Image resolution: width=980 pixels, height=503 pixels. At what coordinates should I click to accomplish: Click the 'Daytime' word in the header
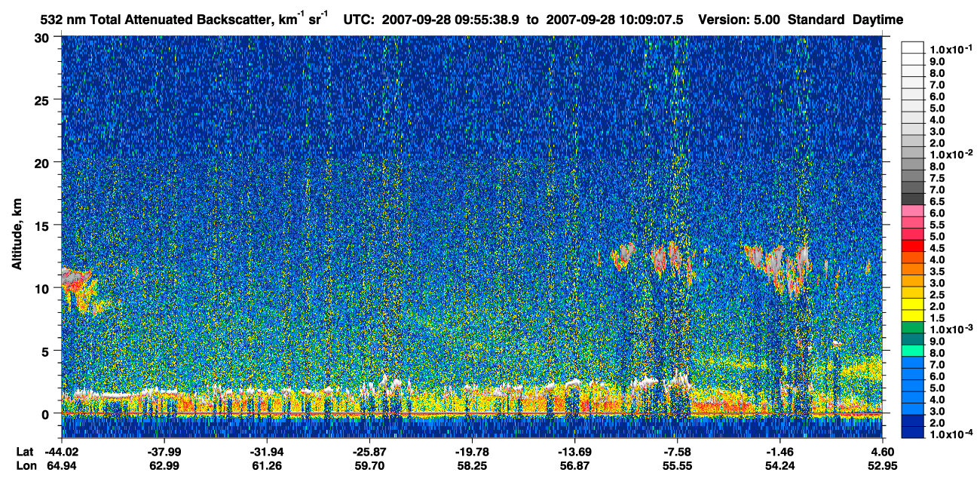(878, 20)
